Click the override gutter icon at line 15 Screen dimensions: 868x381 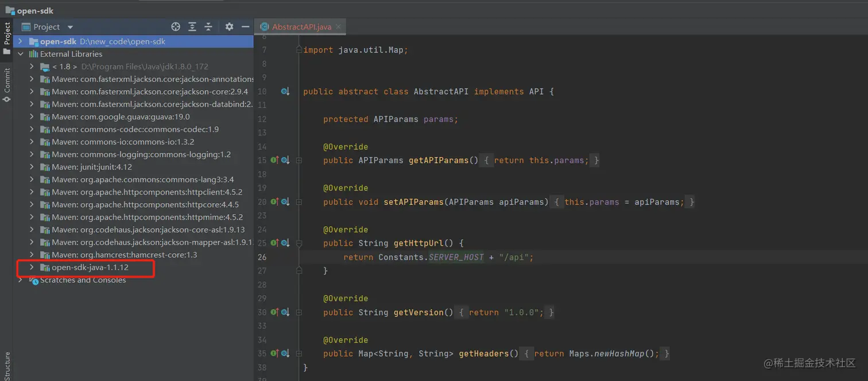(274, 161)
